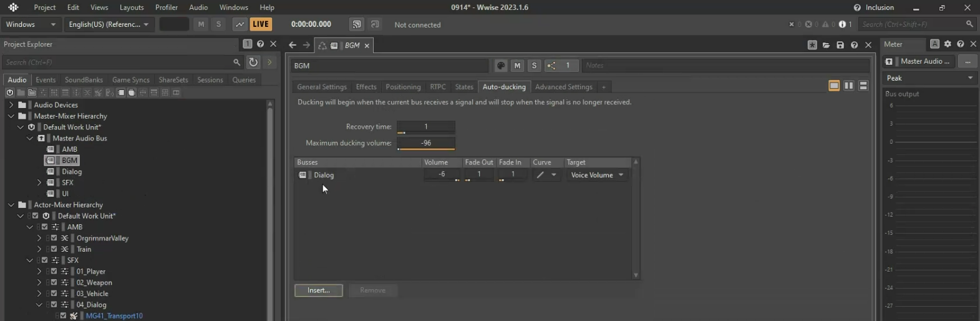Open the Profiler menu
Image resolution: width=980 pixels, height=321 pixels.
[167, 7]
